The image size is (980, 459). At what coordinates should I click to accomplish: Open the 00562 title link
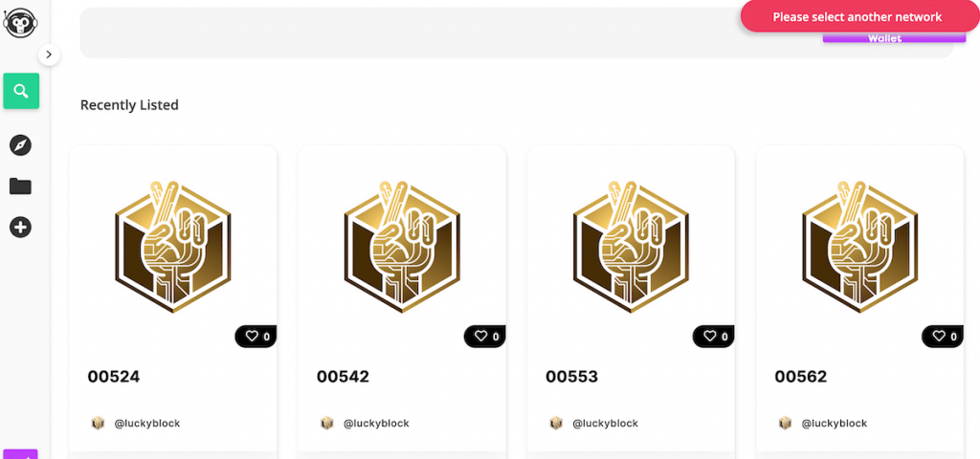click(801, 377)
